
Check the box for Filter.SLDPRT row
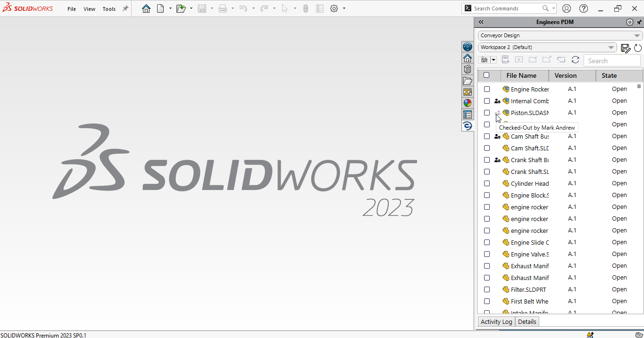click(487, 289)
